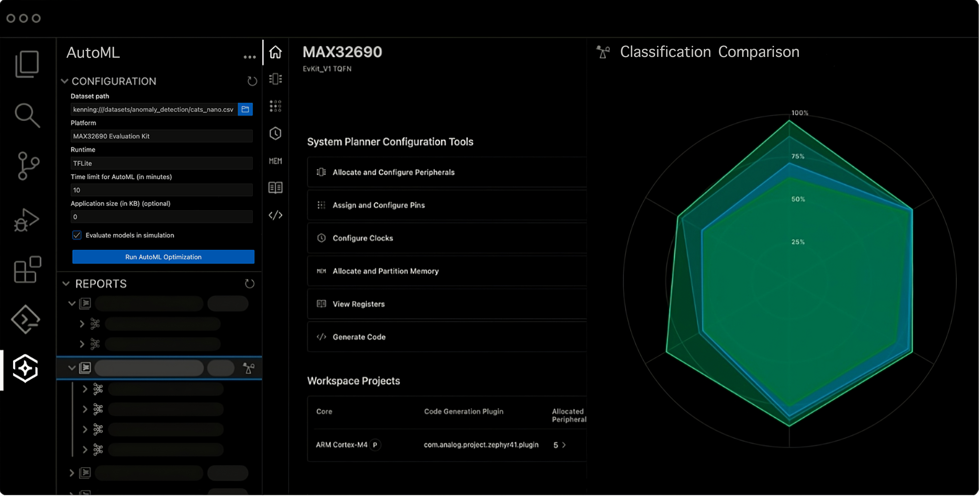The width and height of the screenshot is (980, 496).
Task: Collapse the CONFIGURATION section
Action: click(x=65, y=81)
